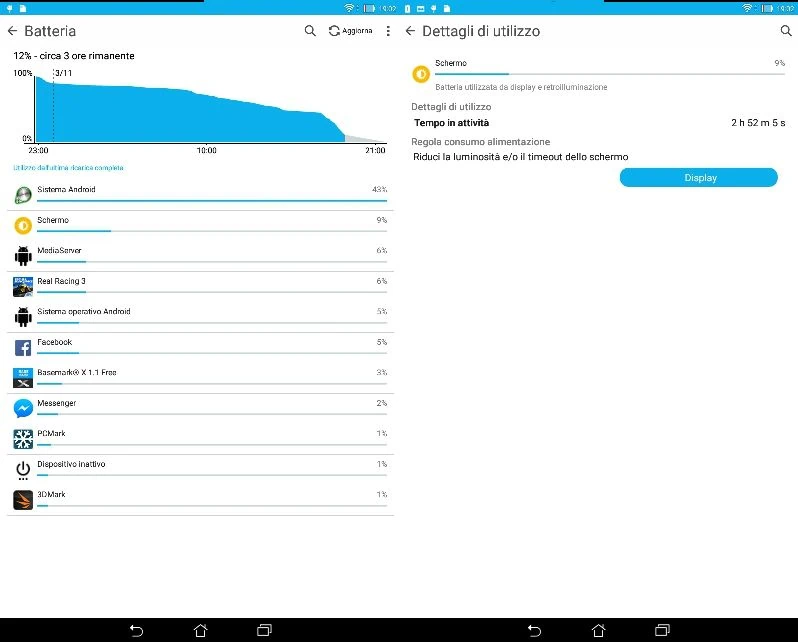Go back from Dettagli di utilizzo
The image size is (798, 642).
pos(410,31)
